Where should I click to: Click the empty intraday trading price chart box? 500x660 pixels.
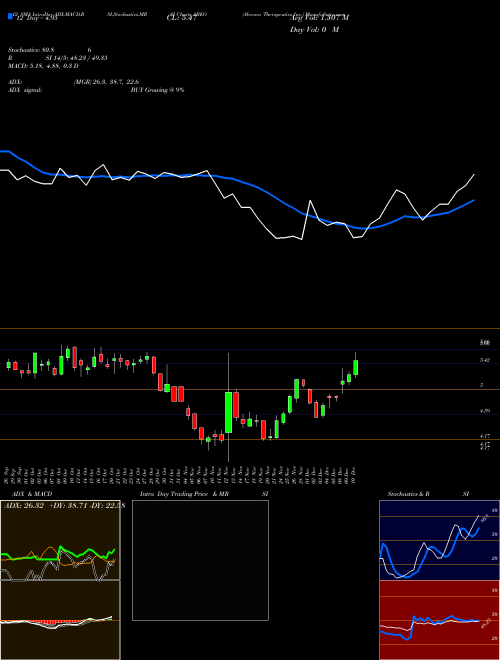tap(200, 560)
